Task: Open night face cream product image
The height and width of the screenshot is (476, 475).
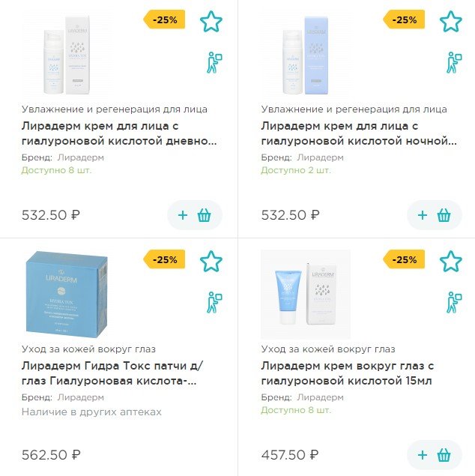Action: coord(305,54)
